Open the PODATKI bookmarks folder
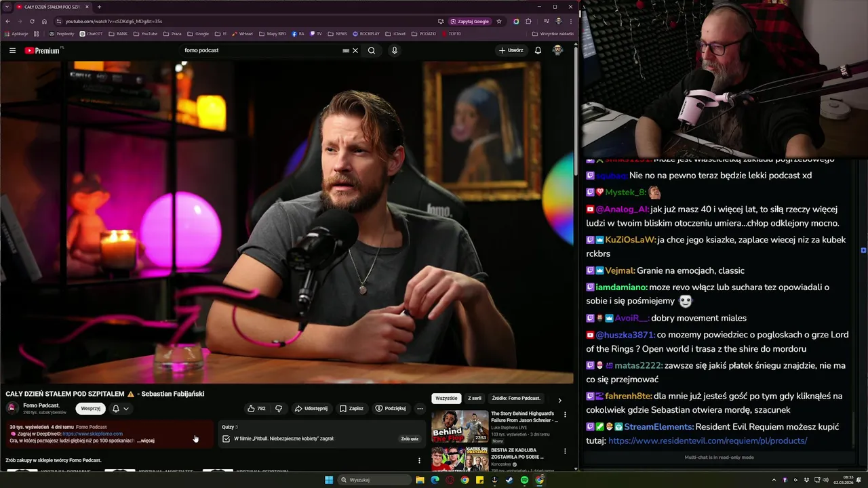The width and height of the screenshot is (868, 488). pos(423,33)
